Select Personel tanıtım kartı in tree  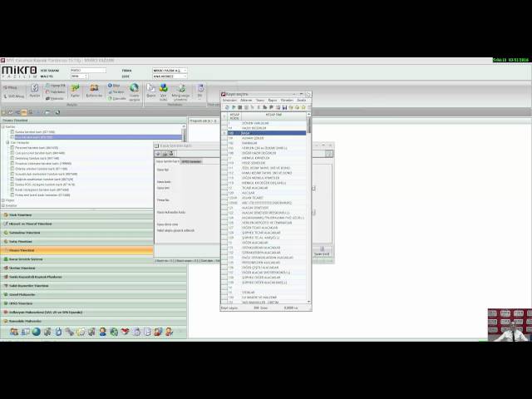[x=37, y=148]
